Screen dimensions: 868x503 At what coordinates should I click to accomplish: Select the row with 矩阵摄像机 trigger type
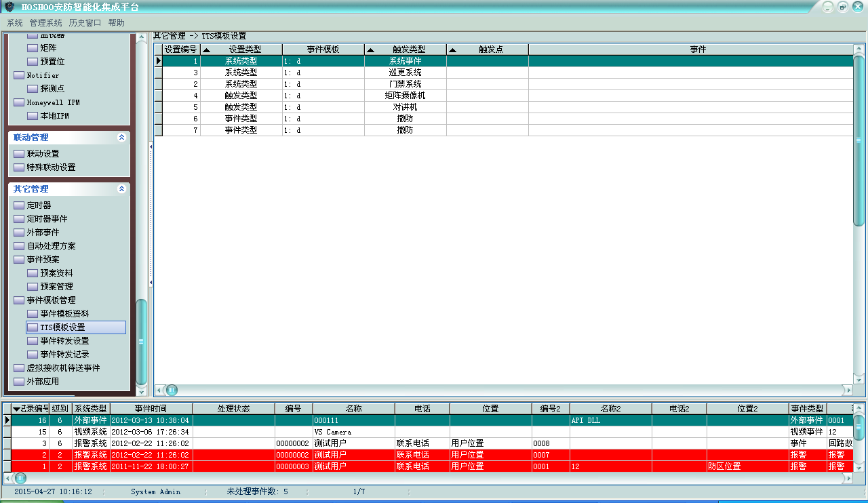[x=405, y=96]
